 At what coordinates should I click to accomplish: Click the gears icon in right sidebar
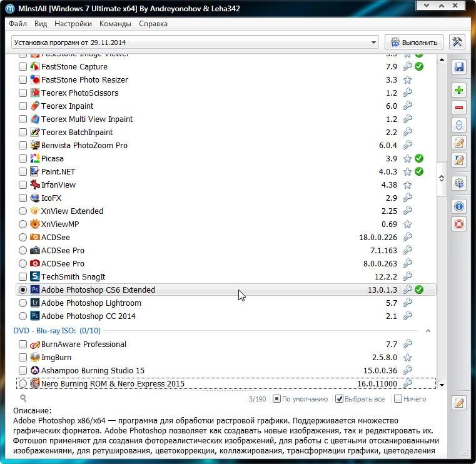[458, 183]
